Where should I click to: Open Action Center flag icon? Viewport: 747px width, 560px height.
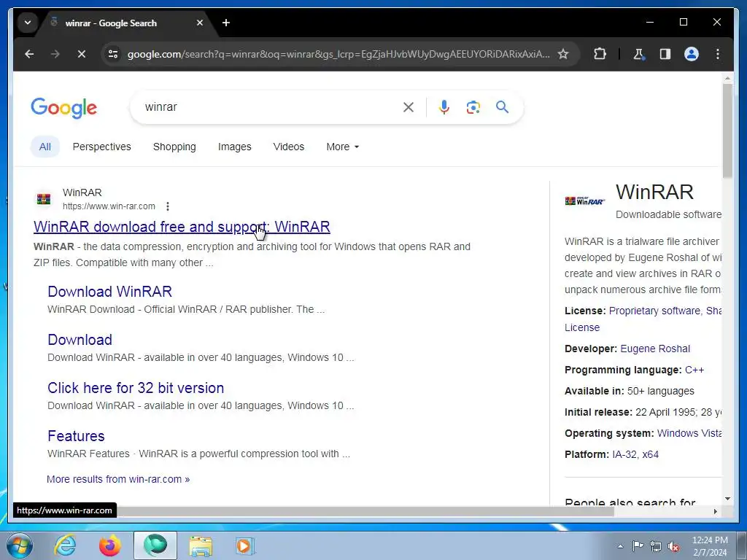point(638,546)
